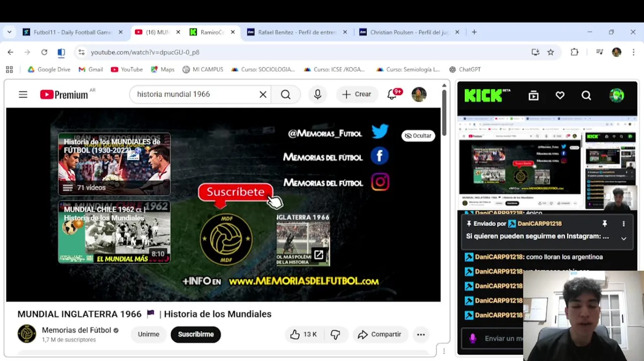Search by voice with microphone
Viewport: 644px width, 361px height.
coord(318,94)
